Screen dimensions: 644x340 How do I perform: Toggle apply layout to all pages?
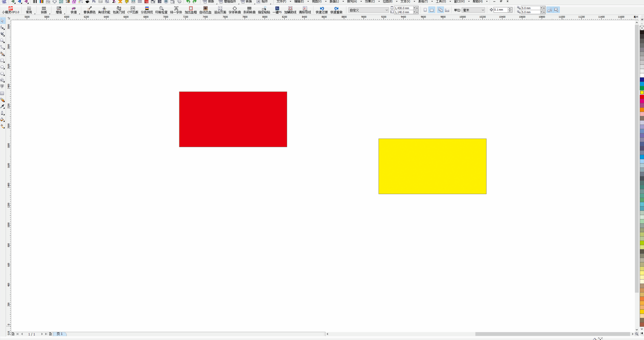(x=441, y=10)
